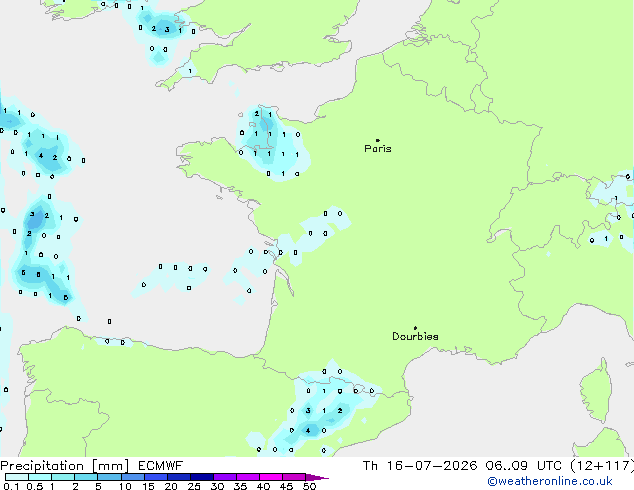Image resolution: width=634 pixels, height=490 pixels.
Task: Open the weatheronline.co.uk copyright link
Action: click(x=550, y=481)
